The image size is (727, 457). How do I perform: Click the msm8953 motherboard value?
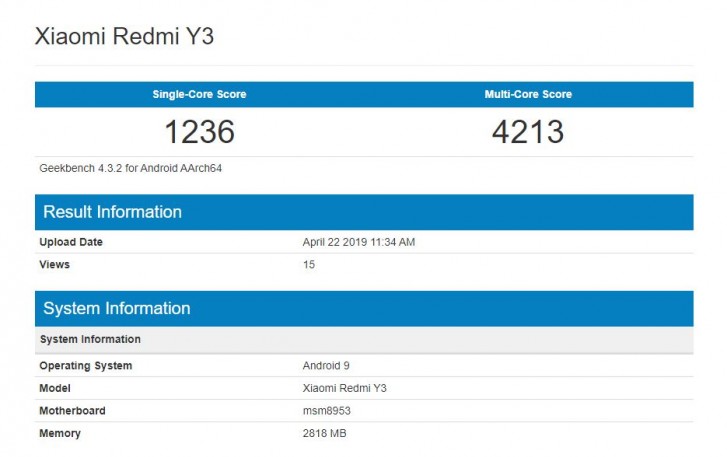[326, 411]
